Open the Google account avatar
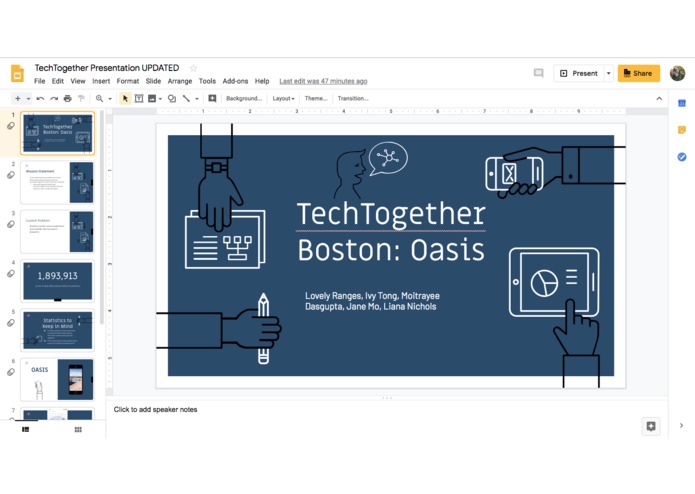The image size is (695, 494). coord(677,74)
